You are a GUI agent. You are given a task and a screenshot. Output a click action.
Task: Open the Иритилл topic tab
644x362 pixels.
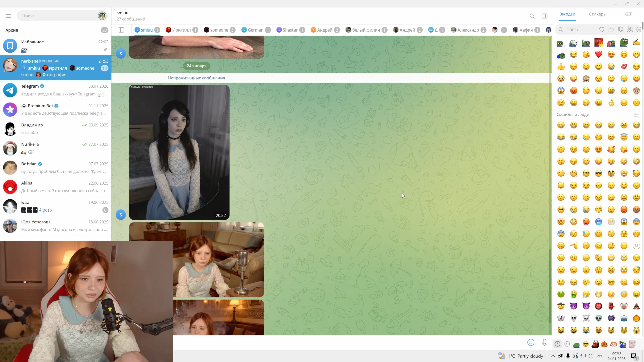tap(181, 30)
